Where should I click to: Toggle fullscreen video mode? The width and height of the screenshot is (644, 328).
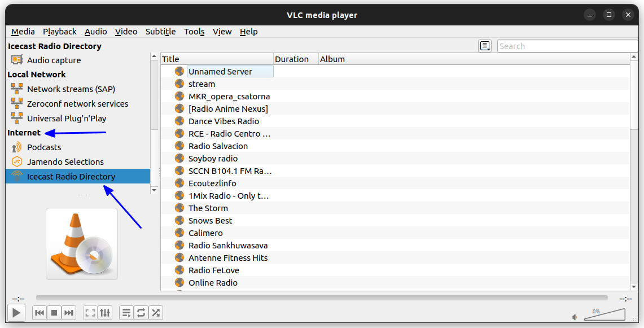[x=90, y=312]
